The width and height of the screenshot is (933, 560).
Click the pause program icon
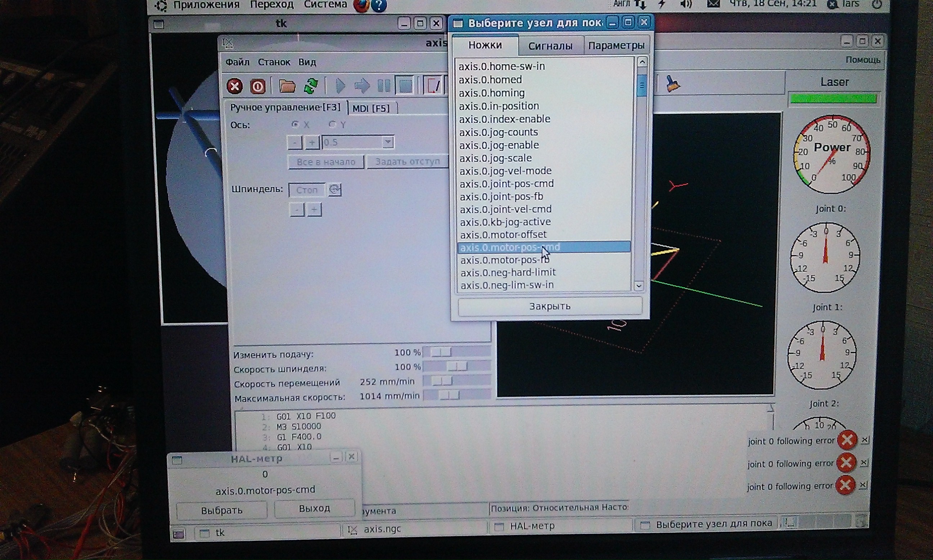click(384, 86)
